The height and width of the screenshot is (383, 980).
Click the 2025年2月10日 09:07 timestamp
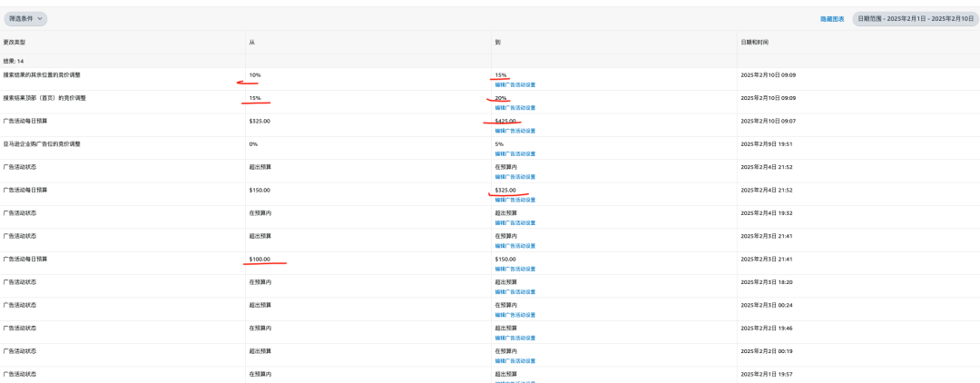coord(769,122)
